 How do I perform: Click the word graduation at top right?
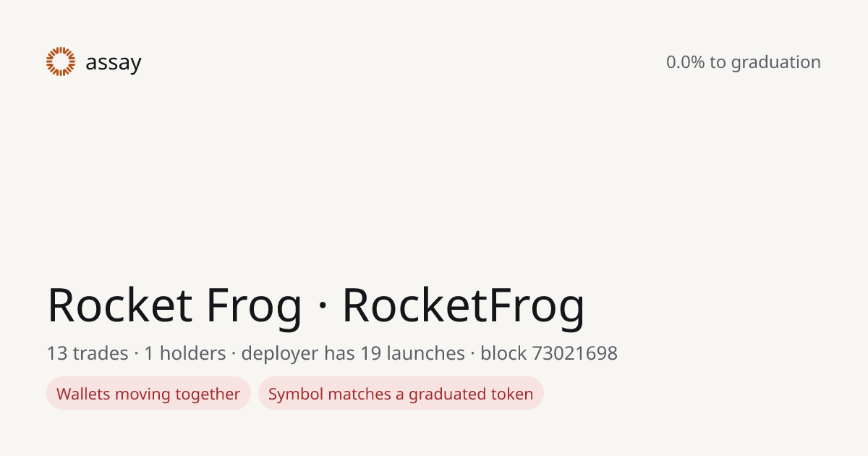(776, 63)
